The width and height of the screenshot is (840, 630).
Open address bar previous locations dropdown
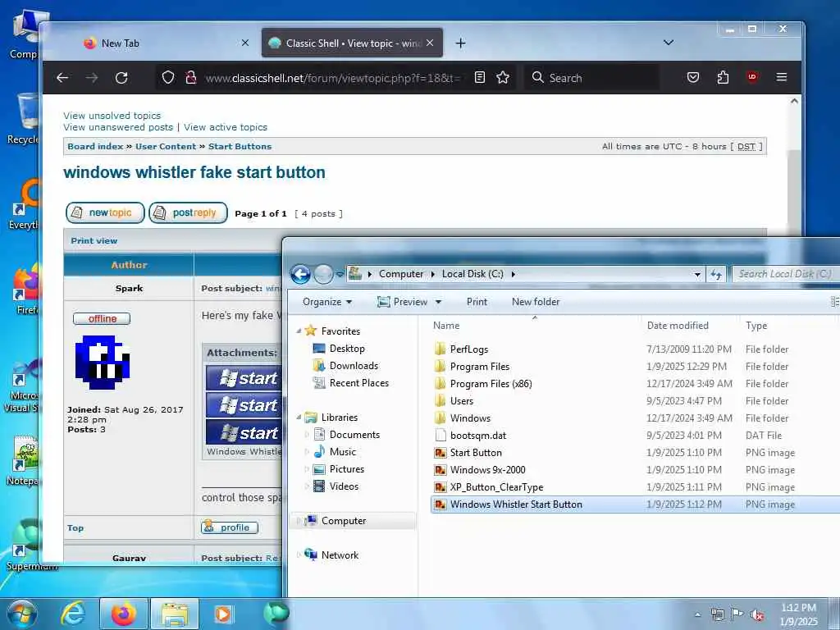pos(697,274)
